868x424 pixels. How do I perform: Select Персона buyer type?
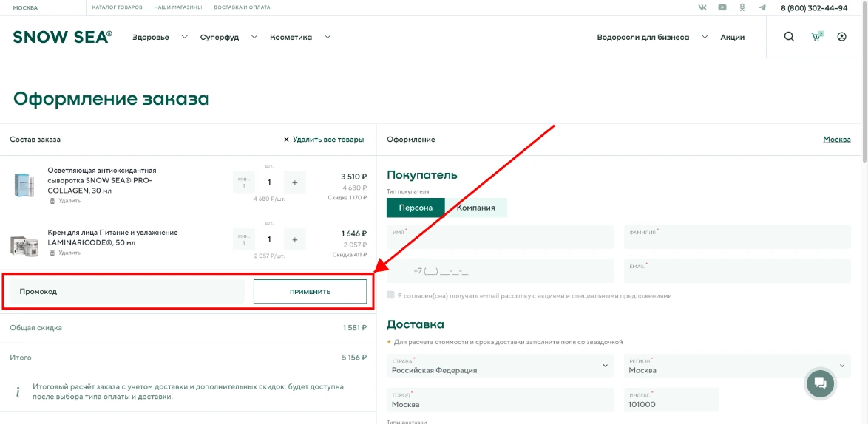point(416,208)
